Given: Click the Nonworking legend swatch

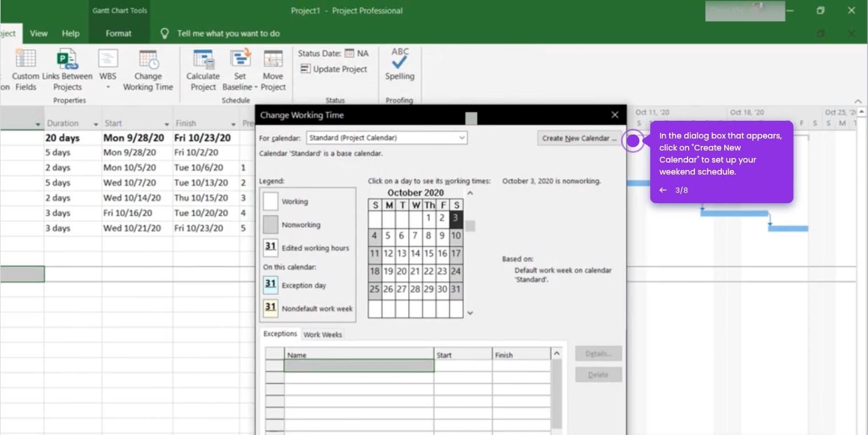Looking at the screenshot, I should point(271,224).
